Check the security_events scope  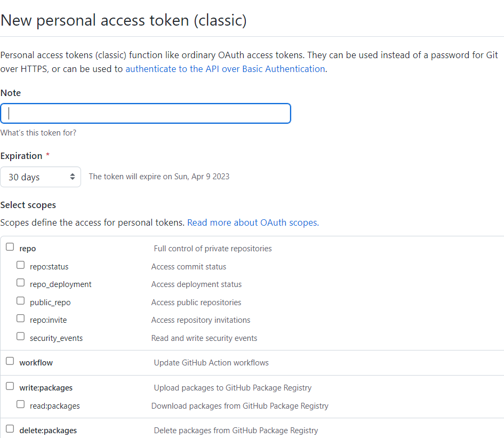(x=21, y=337)
